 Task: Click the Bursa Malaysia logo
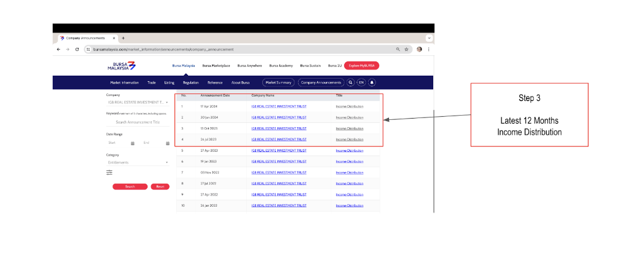click(x=122, y=66)
